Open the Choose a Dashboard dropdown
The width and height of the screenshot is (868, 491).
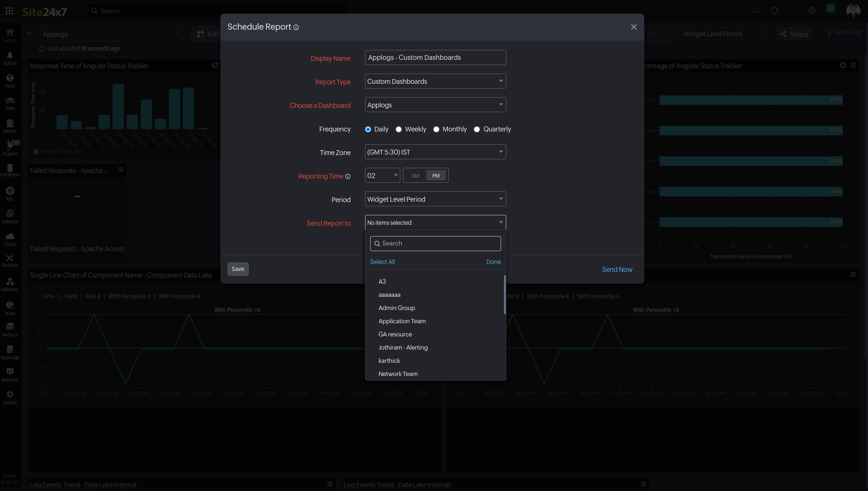436,105
